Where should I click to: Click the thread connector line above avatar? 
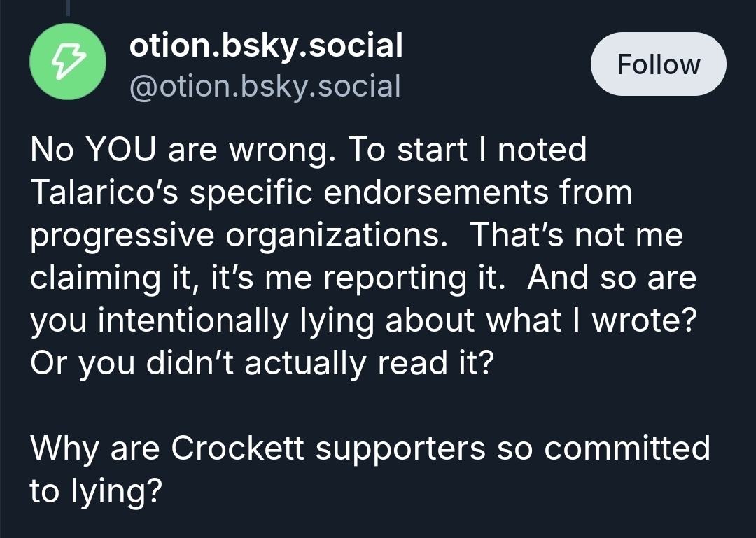tap(68, 7)
